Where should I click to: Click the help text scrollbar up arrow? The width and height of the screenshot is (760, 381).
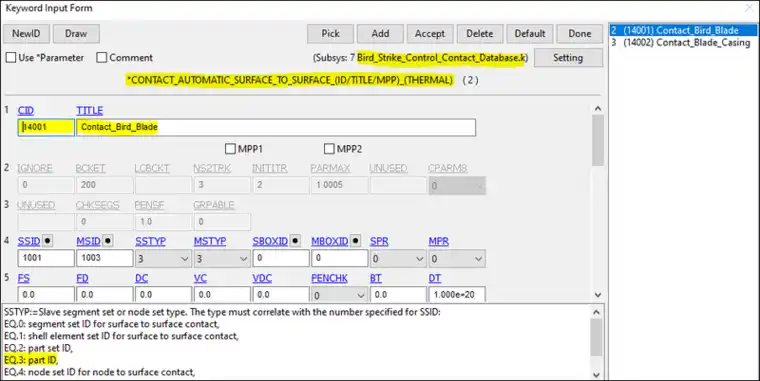pos(597,312)
